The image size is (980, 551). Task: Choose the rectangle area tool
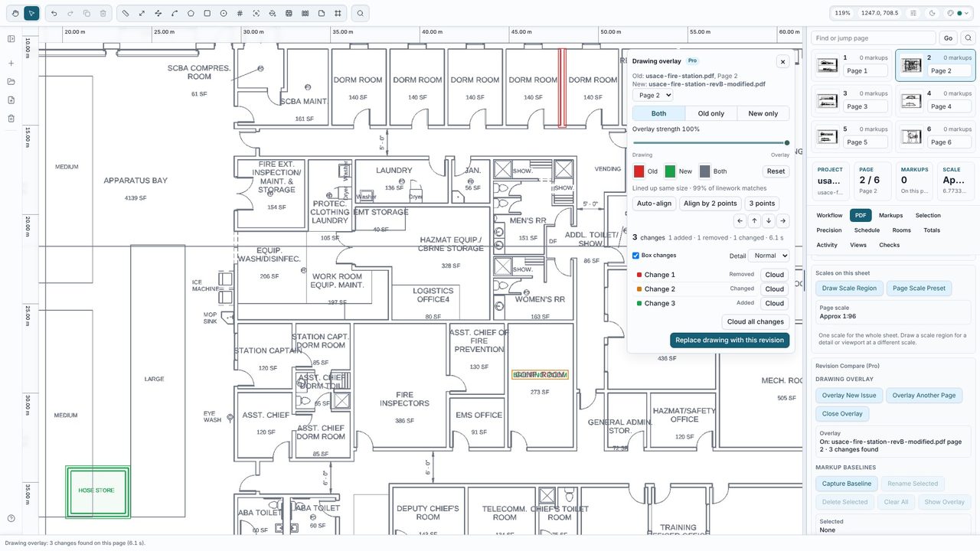207,13
